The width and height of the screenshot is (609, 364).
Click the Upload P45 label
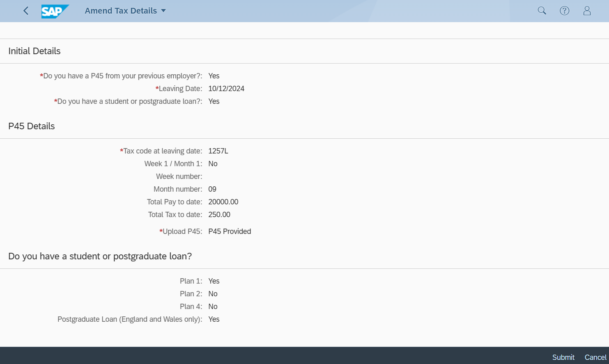181,231
